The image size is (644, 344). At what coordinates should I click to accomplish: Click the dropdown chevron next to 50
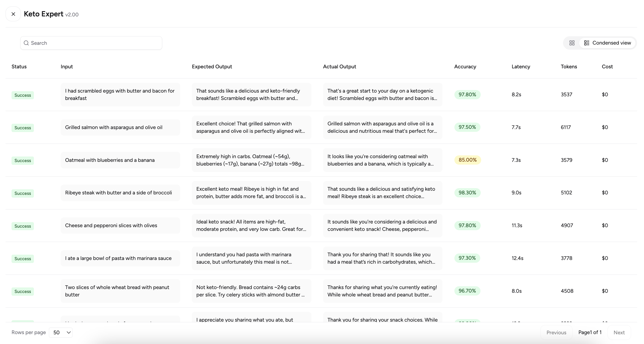[x=69, y=332]
